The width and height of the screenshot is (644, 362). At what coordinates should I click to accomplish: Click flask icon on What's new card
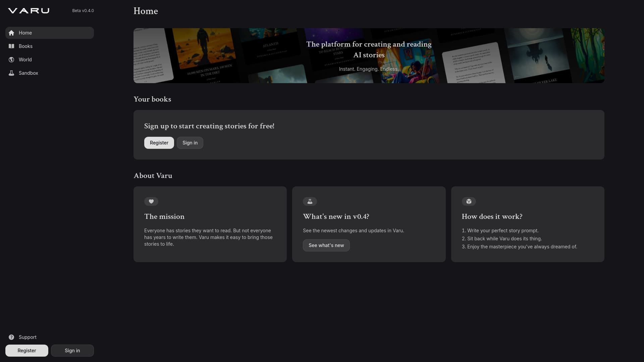coord(310,201)
